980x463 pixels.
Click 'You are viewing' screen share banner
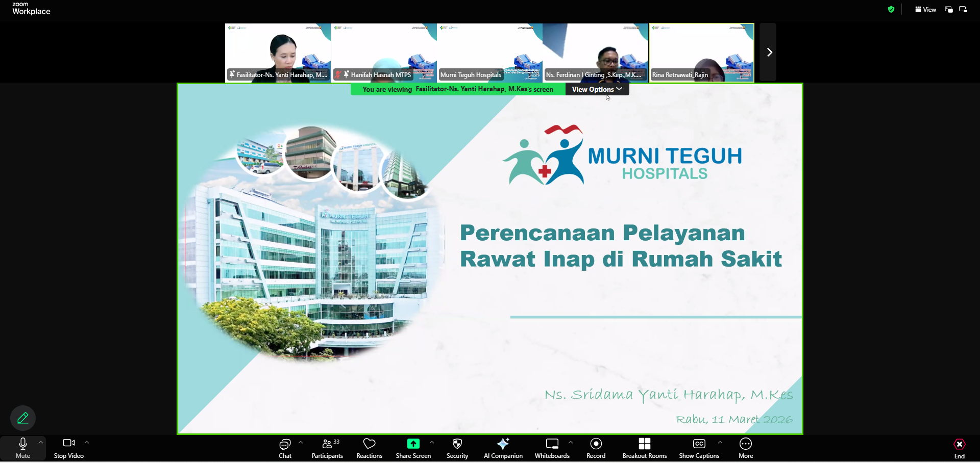pos(458,89)
